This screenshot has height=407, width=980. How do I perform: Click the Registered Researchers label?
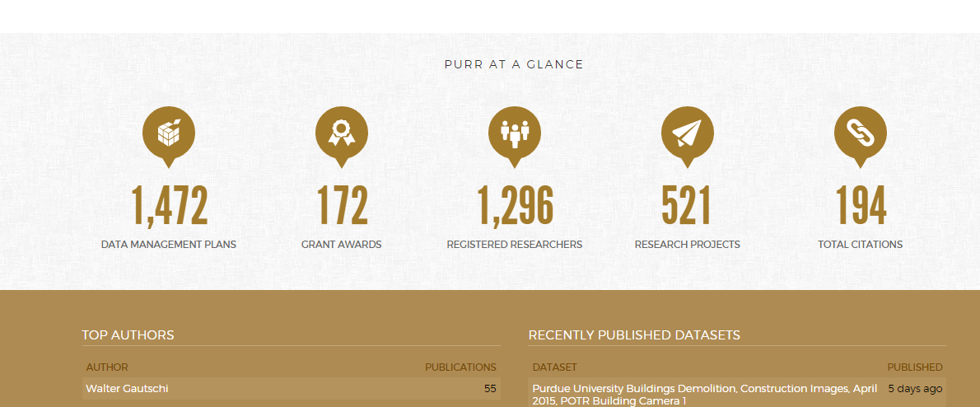(515, 245)
